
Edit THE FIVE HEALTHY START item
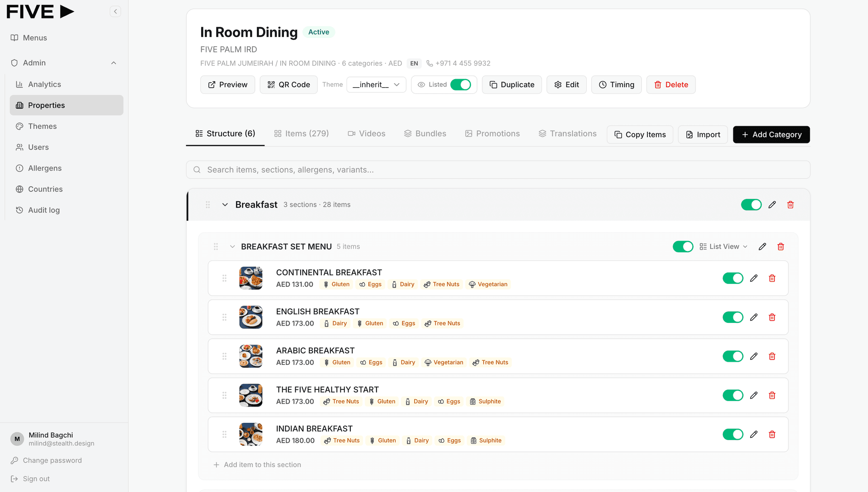tap(754, 395)
